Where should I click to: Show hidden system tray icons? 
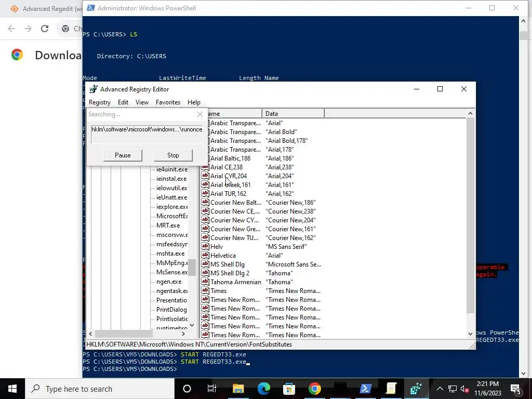pos(440,389)
